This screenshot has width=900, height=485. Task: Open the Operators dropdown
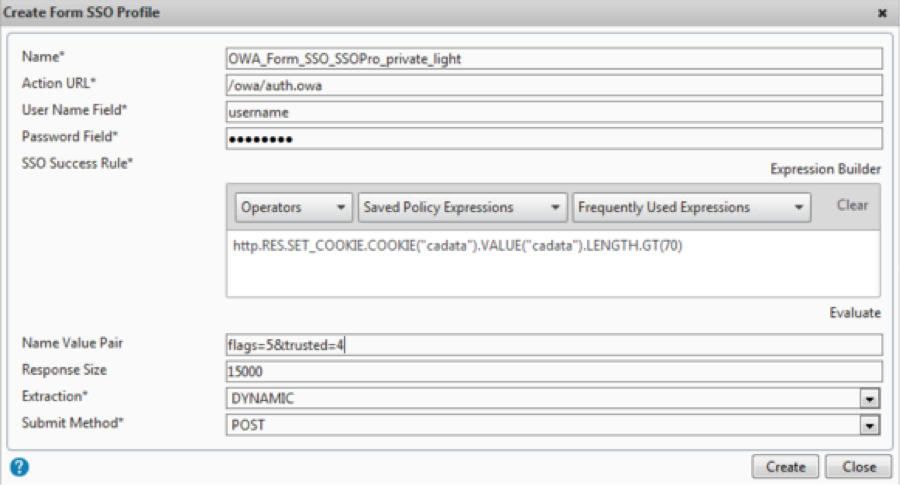[293, 207]
